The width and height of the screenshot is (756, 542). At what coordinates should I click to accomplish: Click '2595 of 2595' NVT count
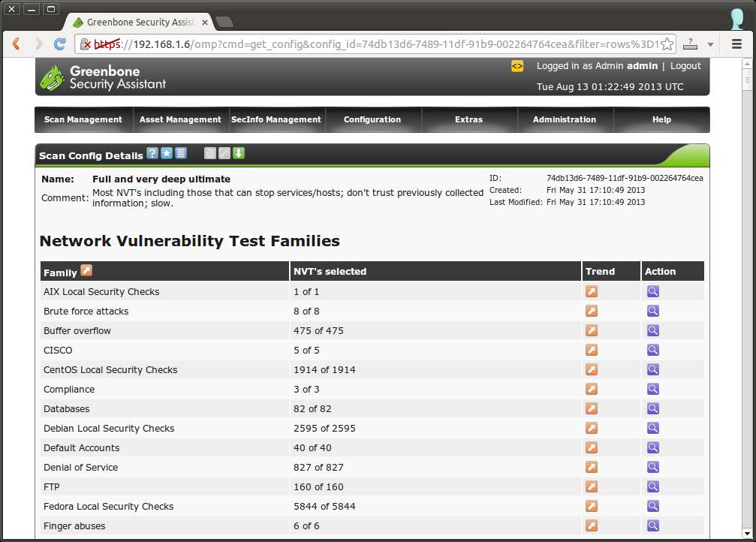coord(324,428)
